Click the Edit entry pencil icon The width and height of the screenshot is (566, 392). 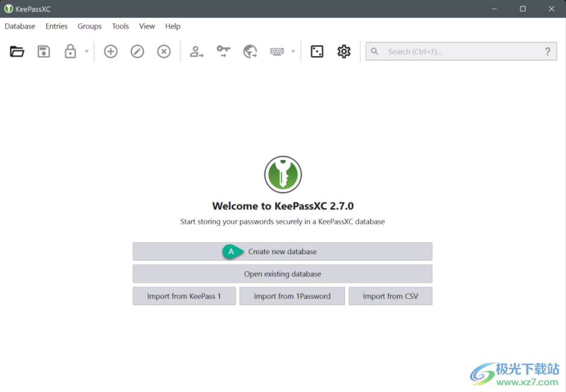(x=137, y=52)
